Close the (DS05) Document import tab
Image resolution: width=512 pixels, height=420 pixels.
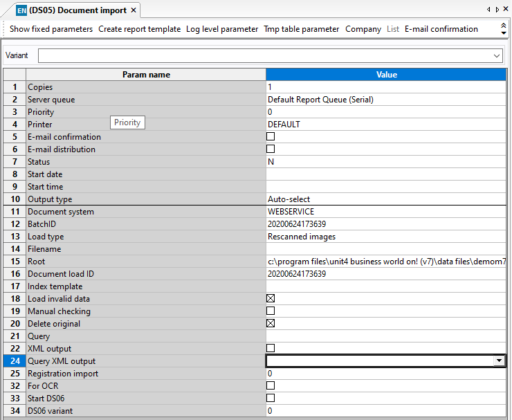[x=134, y=10]
